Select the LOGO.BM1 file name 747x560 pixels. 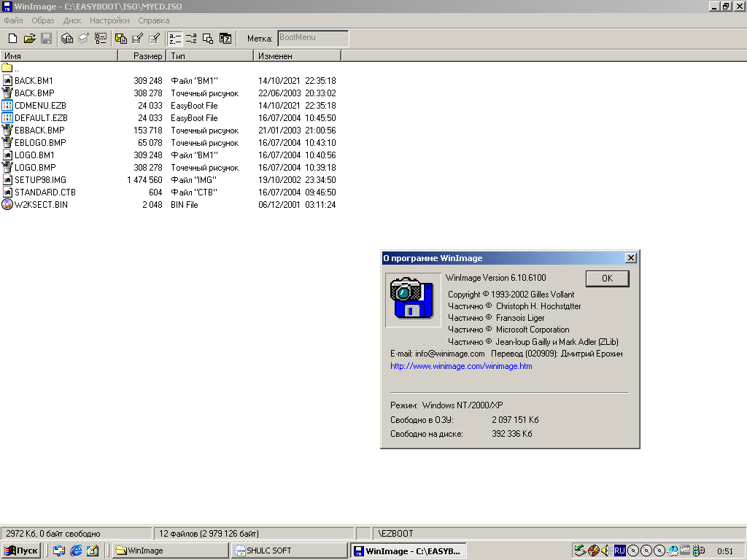click(x=34, y=155)
